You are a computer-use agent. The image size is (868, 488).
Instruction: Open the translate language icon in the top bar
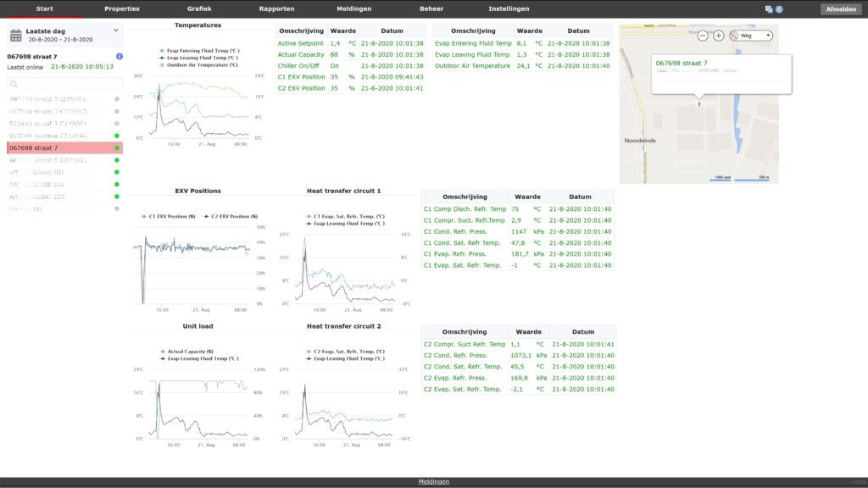point(769,8)
